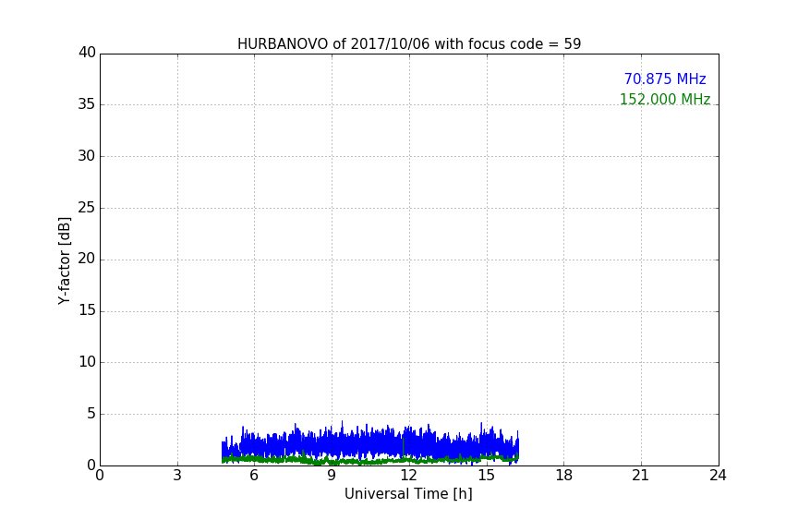798x532 pixels.
Task: Select the green '152.000 MHz' legend label
Action: tap(665, 99)
